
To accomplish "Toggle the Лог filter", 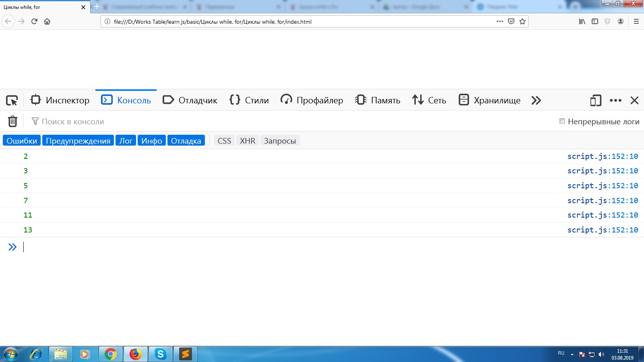I will (126, 141).
